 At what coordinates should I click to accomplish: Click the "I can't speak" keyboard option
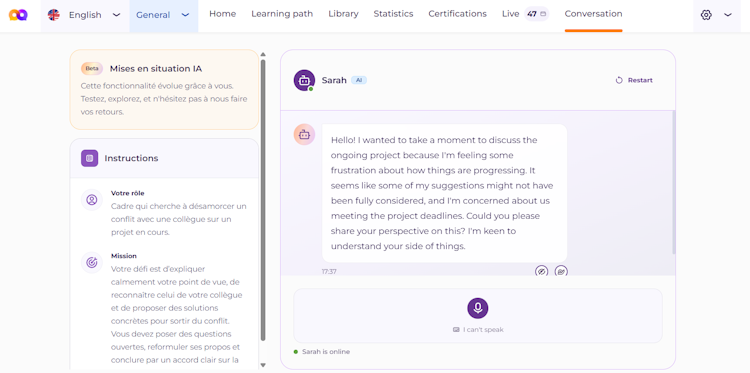(478, 329)
